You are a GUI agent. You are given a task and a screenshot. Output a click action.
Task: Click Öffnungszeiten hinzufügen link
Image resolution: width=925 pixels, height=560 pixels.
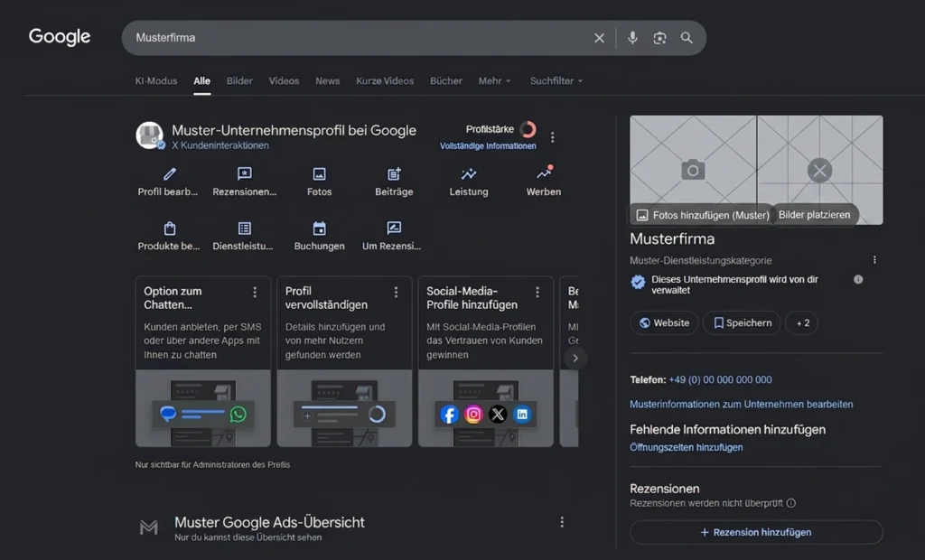(687, 447)
